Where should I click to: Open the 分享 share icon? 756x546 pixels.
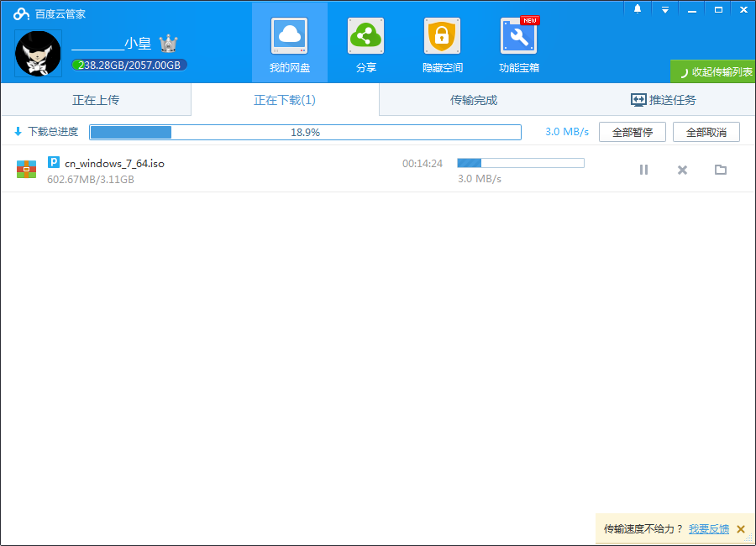[366, 36]
